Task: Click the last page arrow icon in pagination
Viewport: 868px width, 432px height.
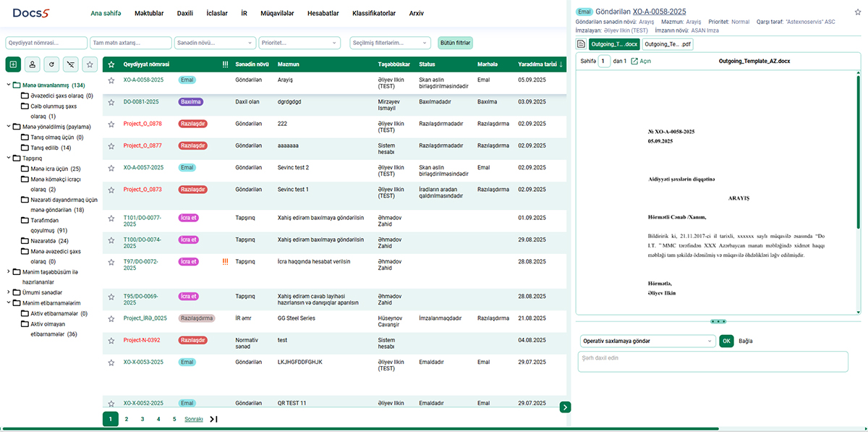Action: click(213, 419)
